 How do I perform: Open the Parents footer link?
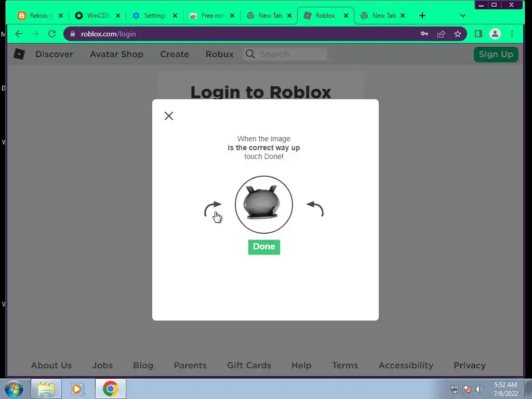pyautogui.click(x=190, y=365)
